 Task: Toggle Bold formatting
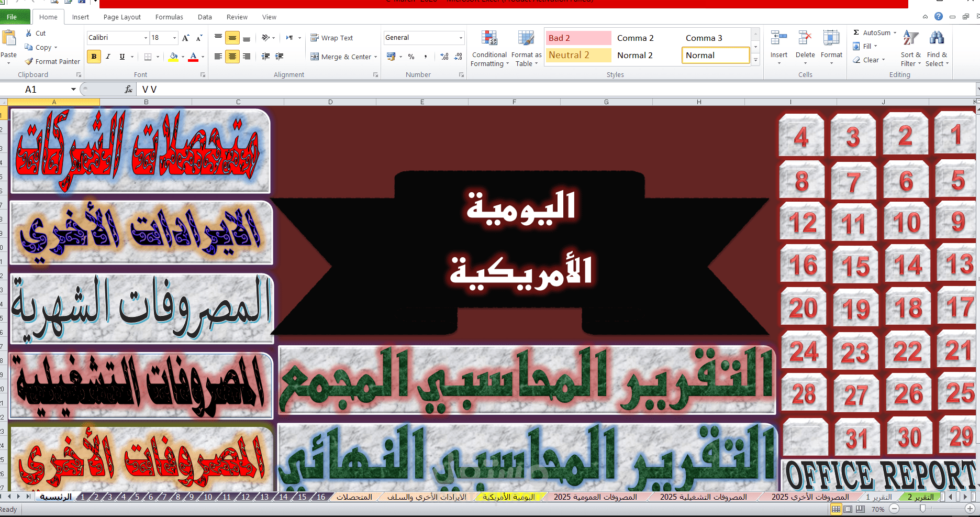[94, 57]
